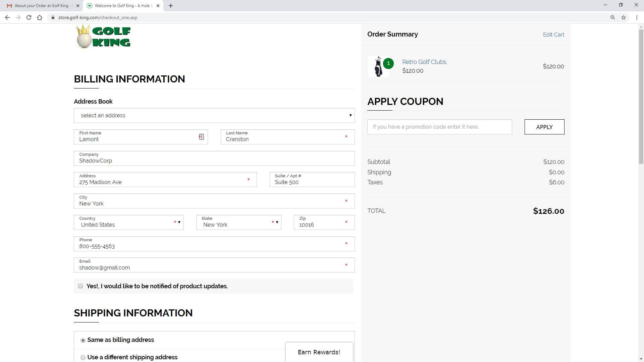Open the Country dropdown
This screenshot has width=644, height=362.
point(128,223)
